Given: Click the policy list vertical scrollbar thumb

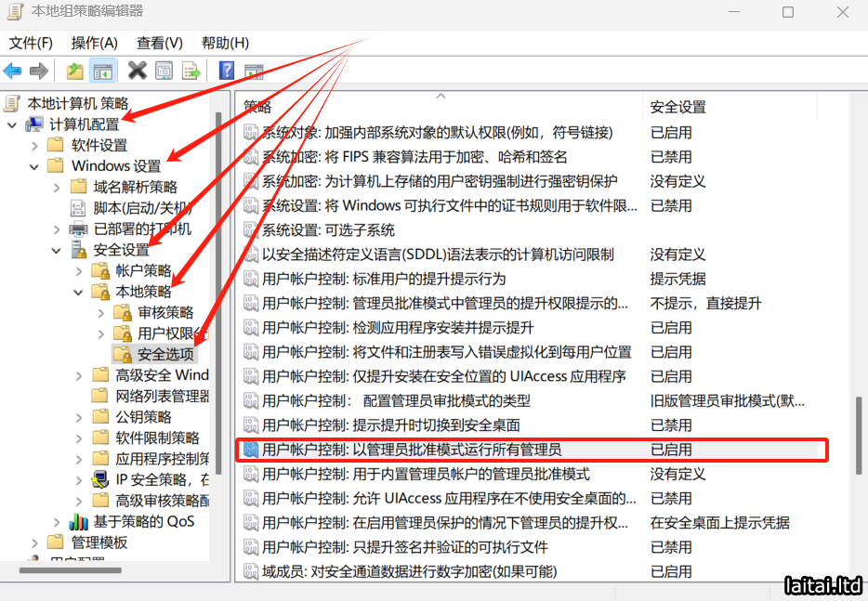Looking at the screenshot, I should [860, 437].
